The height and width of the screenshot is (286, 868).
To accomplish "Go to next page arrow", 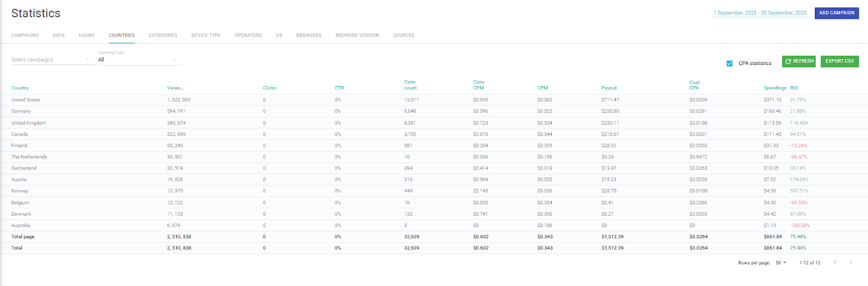I will pyautogui.click(x=850, y=263).
